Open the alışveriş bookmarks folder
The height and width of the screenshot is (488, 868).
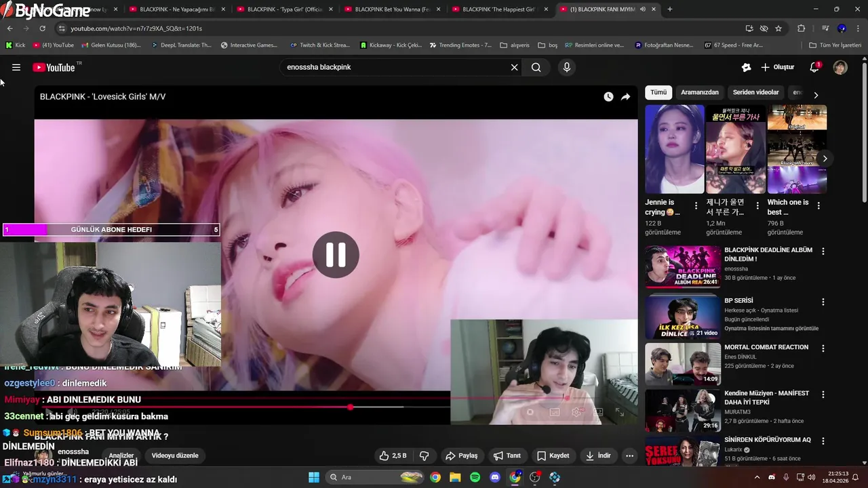tap(515, 45)
